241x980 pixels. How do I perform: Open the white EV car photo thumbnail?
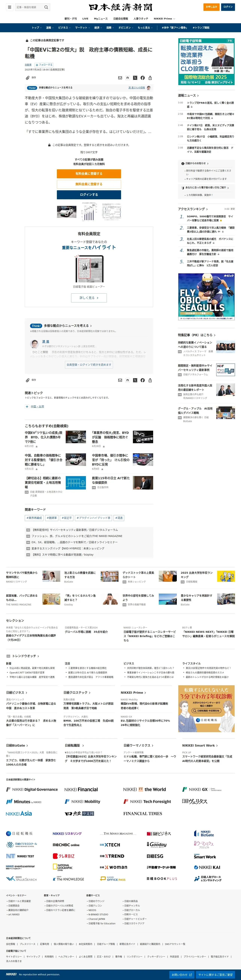[67, 211]
